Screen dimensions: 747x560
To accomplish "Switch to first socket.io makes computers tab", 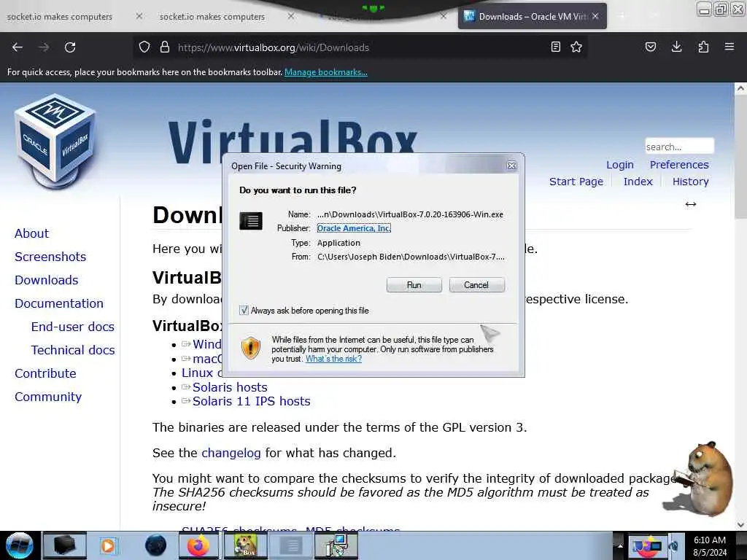I will [x=60, y=17].
